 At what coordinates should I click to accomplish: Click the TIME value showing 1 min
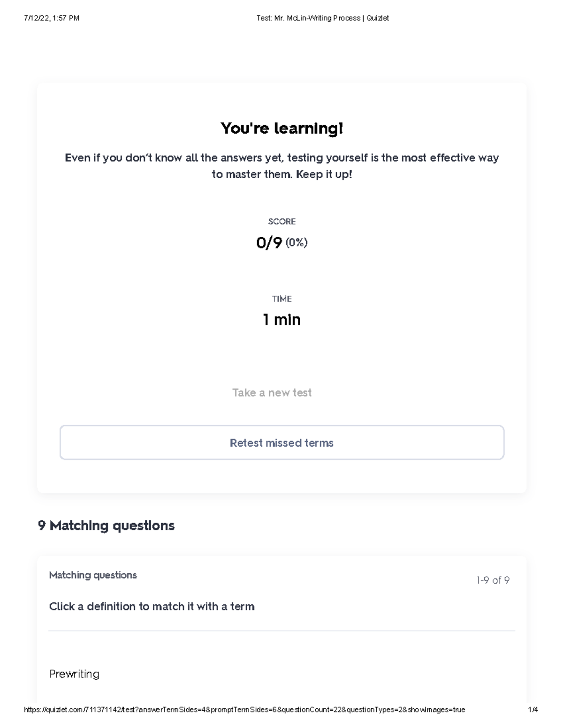(x=281, y=320)
